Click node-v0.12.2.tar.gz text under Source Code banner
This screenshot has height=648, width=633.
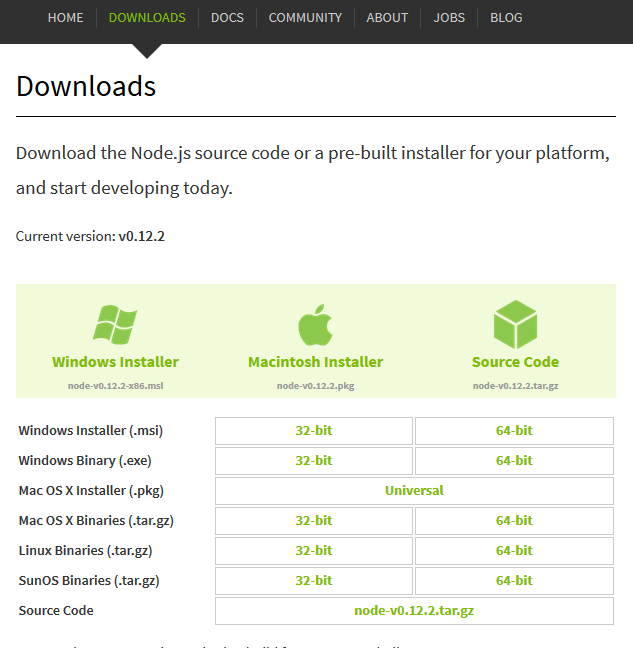pos(515,386)
